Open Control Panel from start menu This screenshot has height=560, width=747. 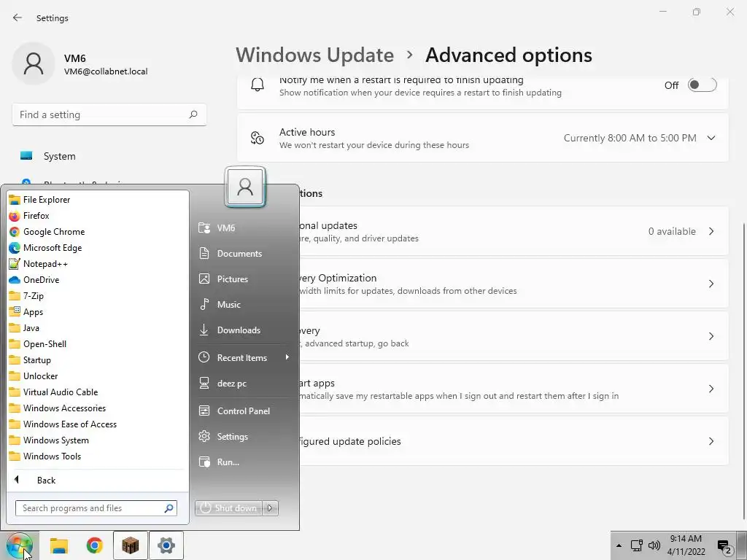point(244,411)
